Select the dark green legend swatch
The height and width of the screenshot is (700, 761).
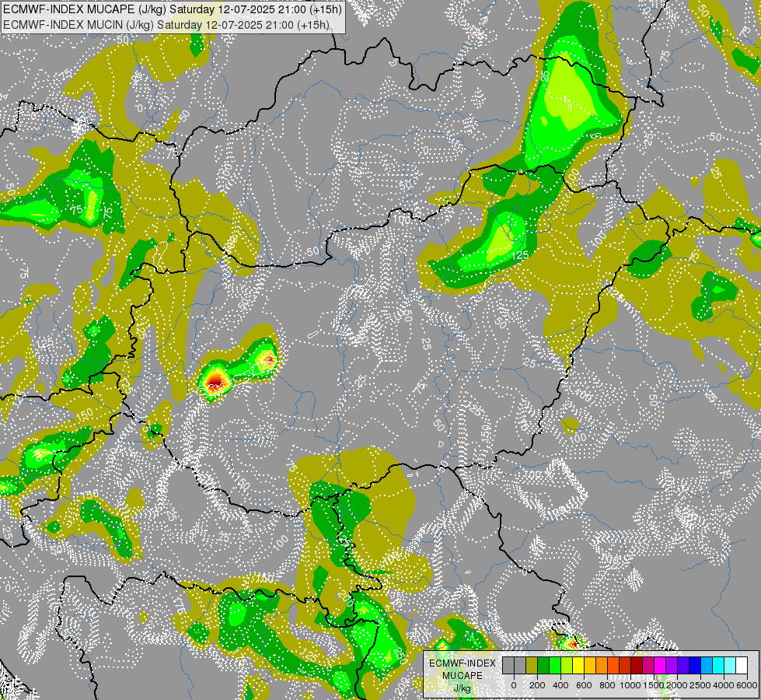tap(543, 665)
